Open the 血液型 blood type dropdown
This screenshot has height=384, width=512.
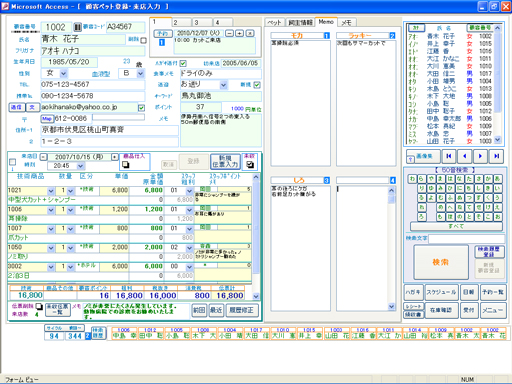[x=141, y=73]
